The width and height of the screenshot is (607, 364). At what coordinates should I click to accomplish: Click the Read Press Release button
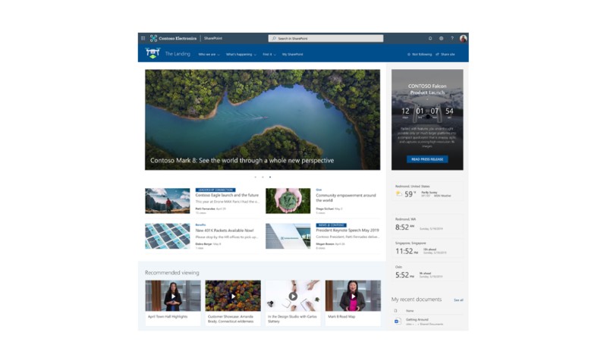click(427, 159)
